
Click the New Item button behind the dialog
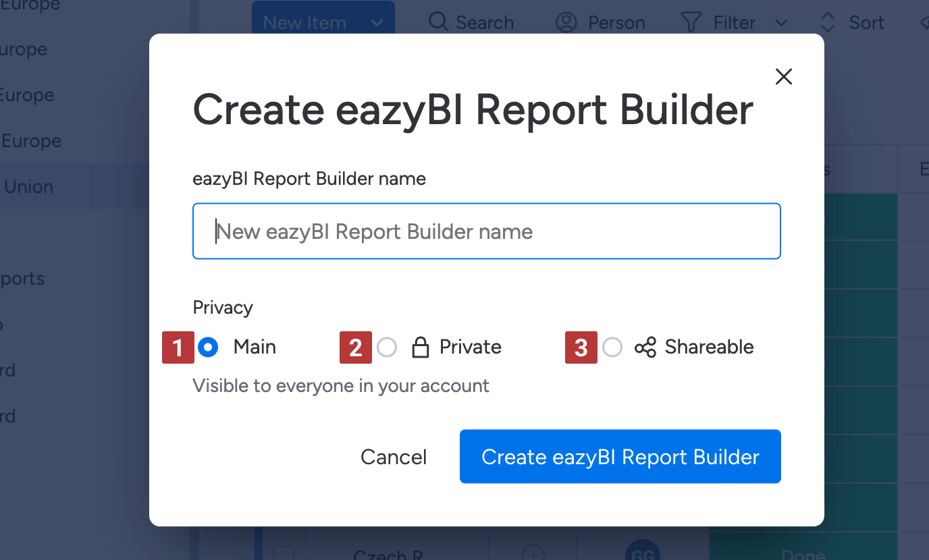coord(304,22)
